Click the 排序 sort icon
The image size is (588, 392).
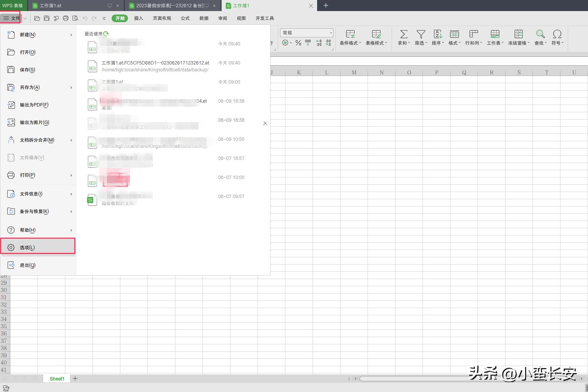(x=437, y=37)
